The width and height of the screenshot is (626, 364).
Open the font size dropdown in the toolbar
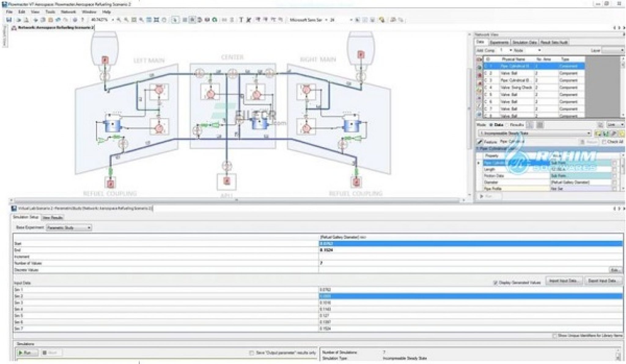pyautogui.click(x=352, y=20)
